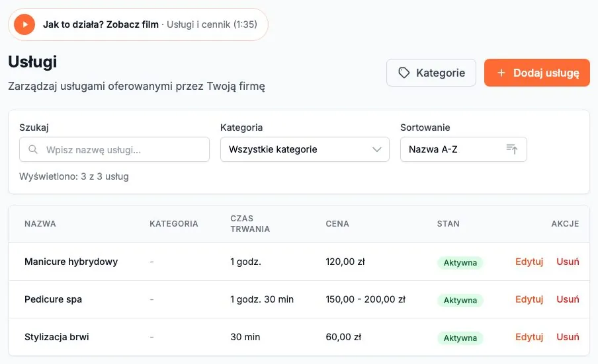Click the plus icon on Dodaj usługę
Viewport: 598px width, 364px height.
pyautogui.click(x=501, y=73)
